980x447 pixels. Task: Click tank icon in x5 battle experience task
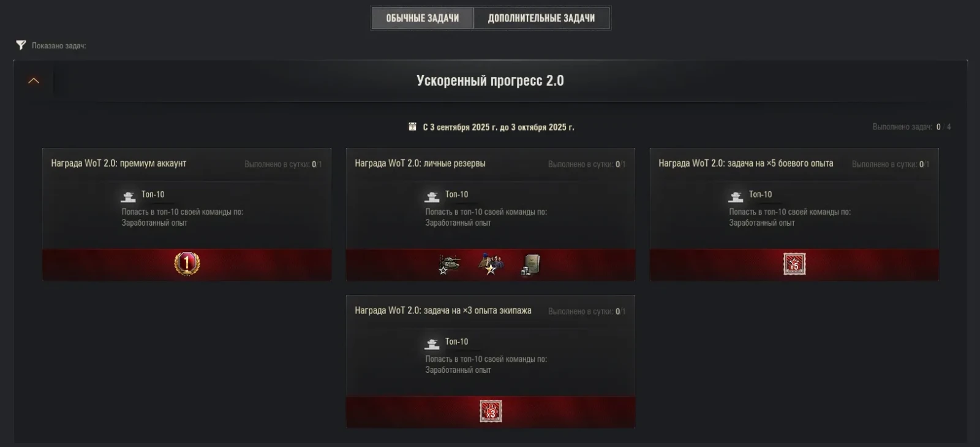(736, 196)
